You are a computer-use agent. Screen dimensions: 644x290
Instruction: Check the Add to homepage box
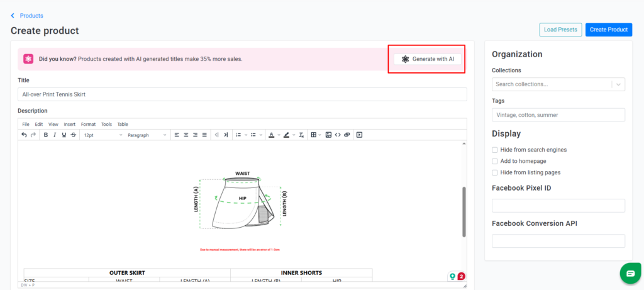coord(495,161)
